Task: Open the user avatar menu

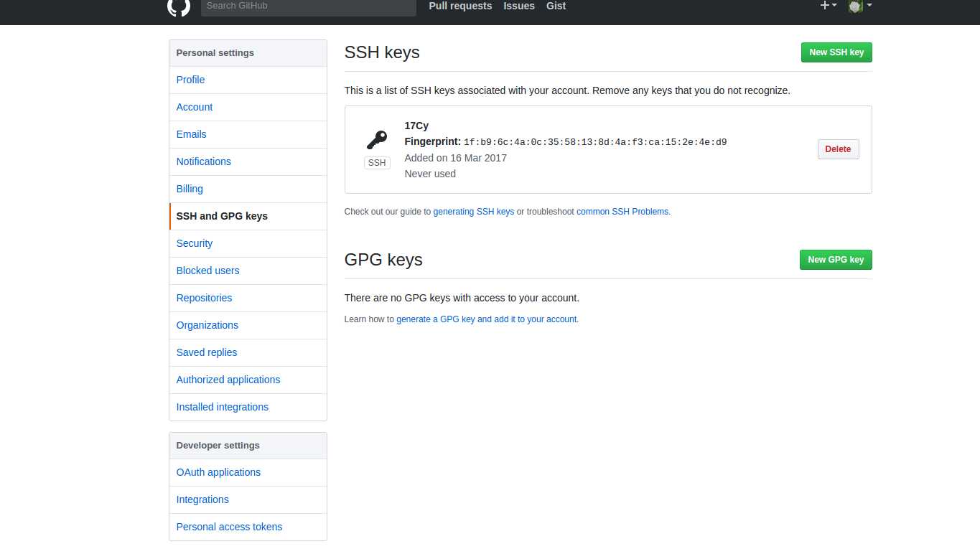Action: 859,6
